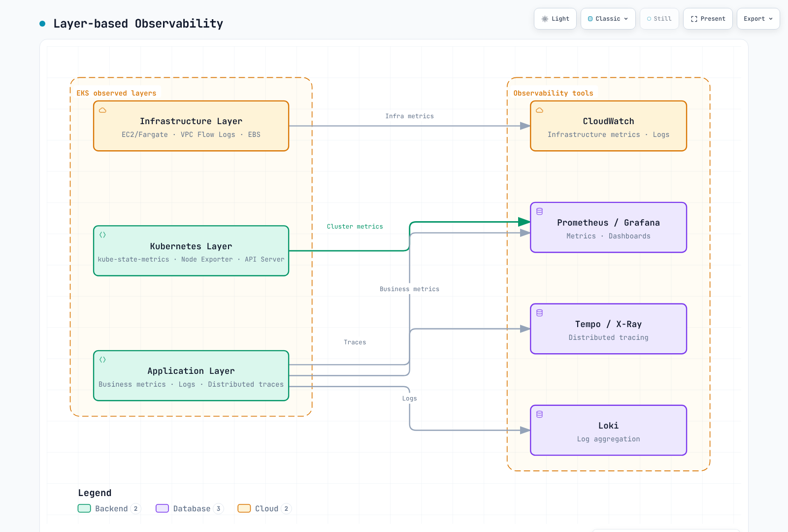Screen dimensions: 788x532
Task: Click the 'Cluster metrics' edge label
Action: (x=355, y=227)
